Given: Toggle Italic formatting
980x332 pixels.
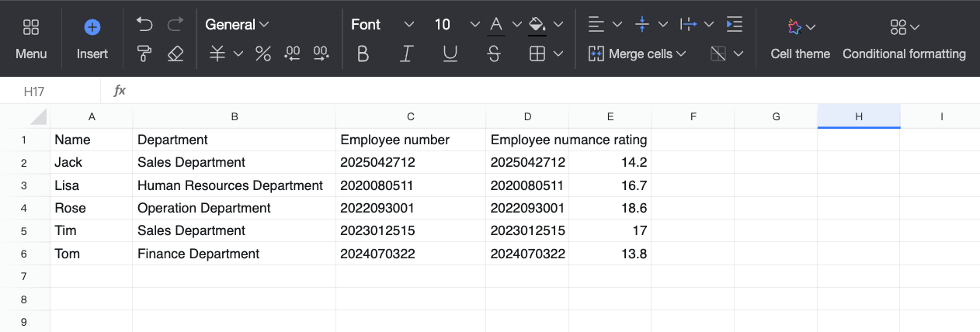Looking at the screenshot, I should pos(406,54).
